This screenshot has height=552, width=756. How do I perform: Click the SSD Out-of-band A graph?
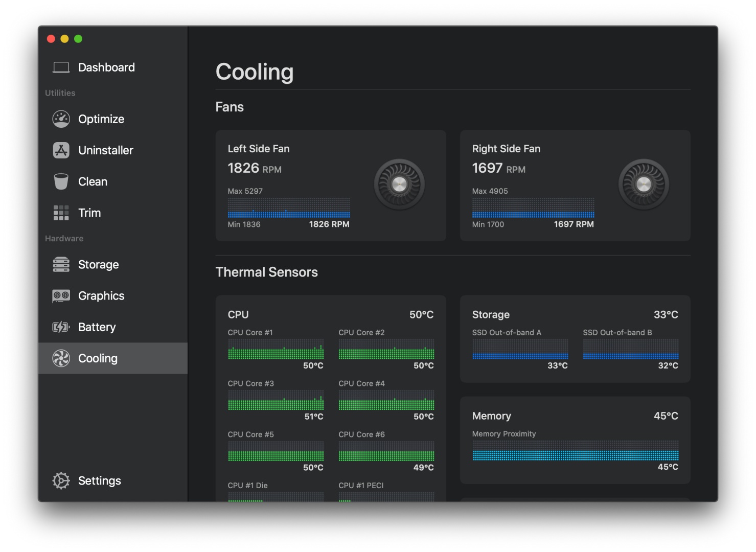click(520, 350)
